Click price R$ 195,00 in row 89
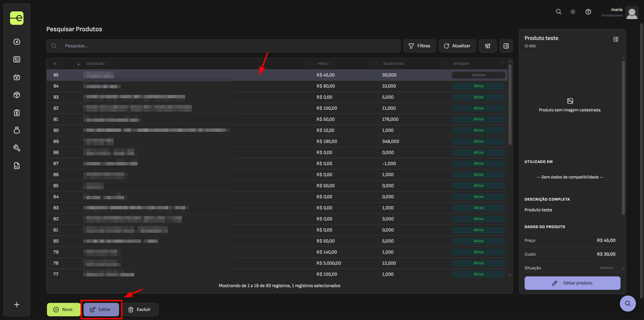The width and height of the screenshot is (644, 320). (x=327, y=142)
